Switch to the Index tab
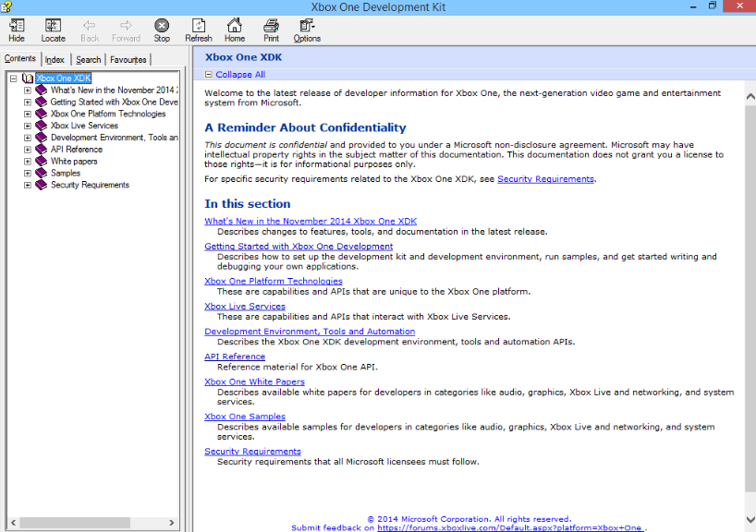 pos(55,60)
